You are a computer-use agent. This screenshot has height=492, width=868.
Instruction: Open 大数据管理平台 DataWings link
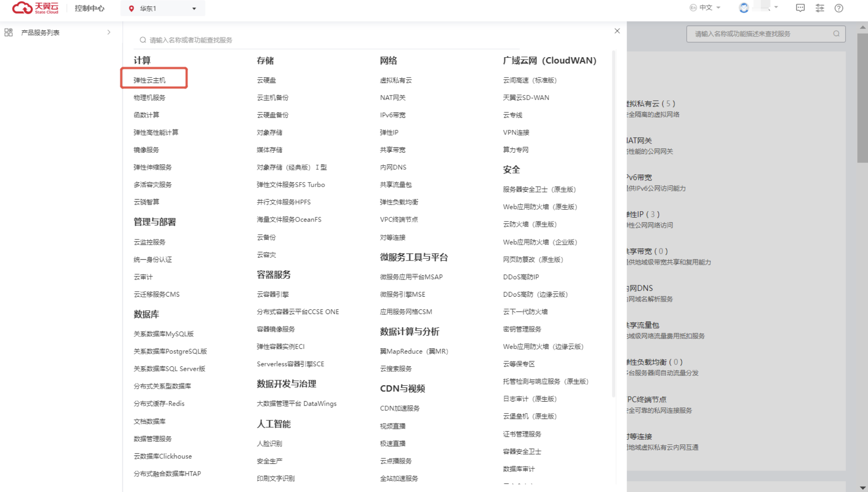click(297, 404)
